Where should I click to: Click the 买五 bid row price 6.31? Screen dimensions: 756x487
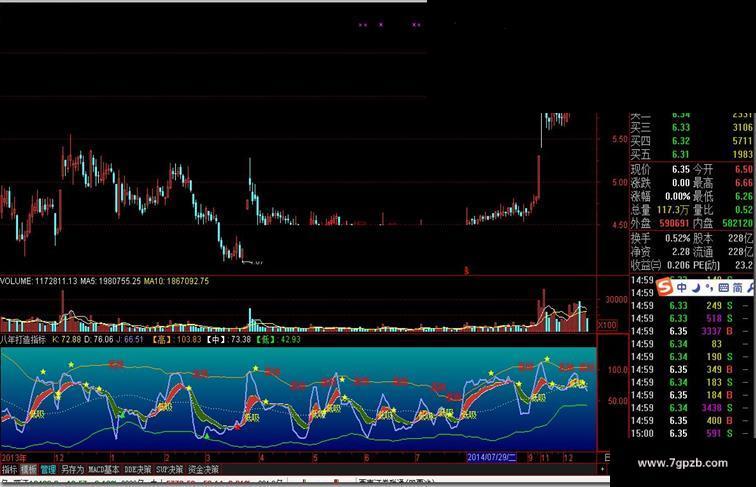[681, 154]
